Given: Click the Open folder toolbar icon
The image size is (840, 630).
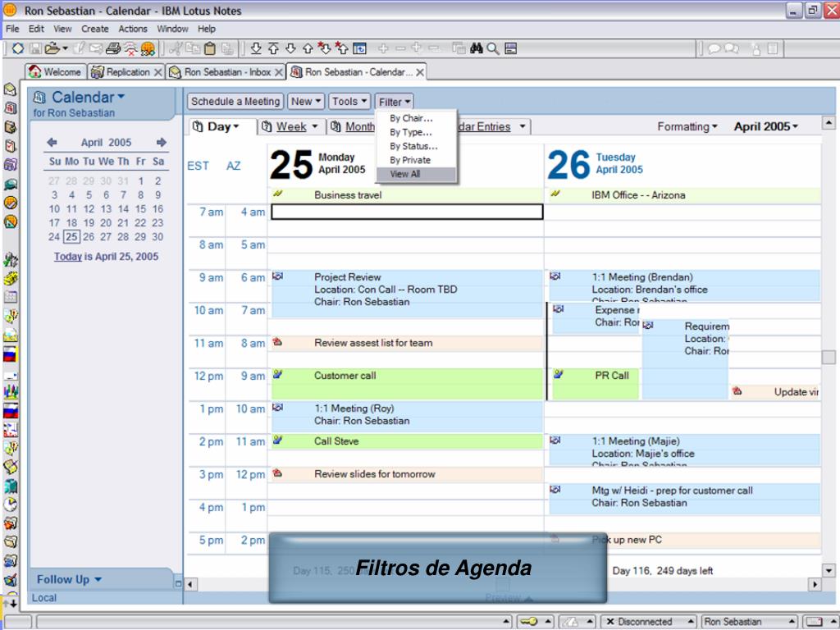Looking at the screenshot, I should coord(52,48).
